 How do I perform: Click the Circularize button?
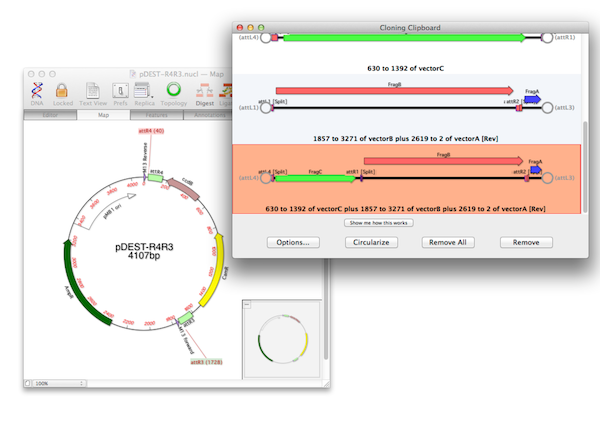[x=371, y=243]
